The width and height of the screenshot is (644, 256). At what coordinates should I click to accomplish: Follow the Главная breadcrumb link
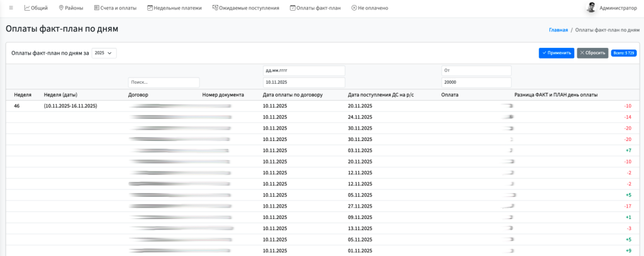click(x=558, y=30)
